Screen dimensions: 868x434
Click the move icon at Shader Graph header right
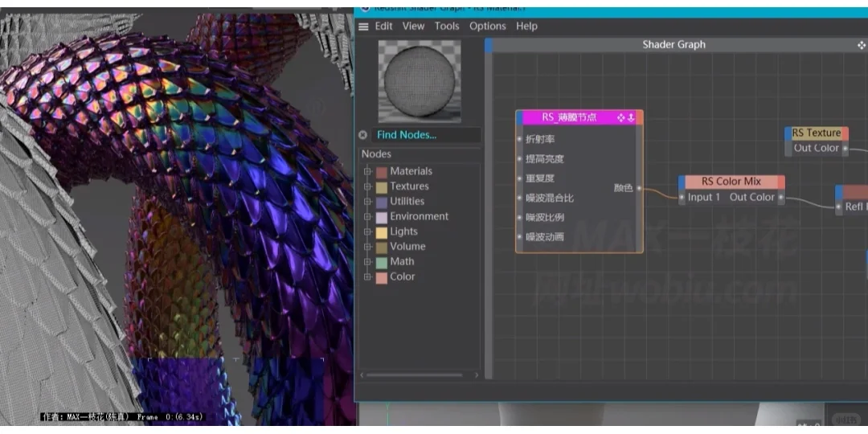pos(862,45)
